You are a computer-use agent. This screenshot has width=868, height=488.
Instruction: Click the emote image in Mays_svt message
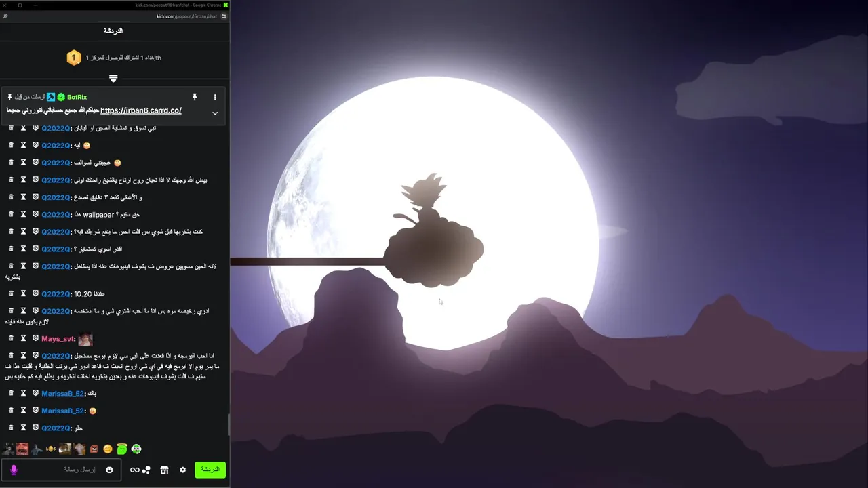click(x=85, y=339)
